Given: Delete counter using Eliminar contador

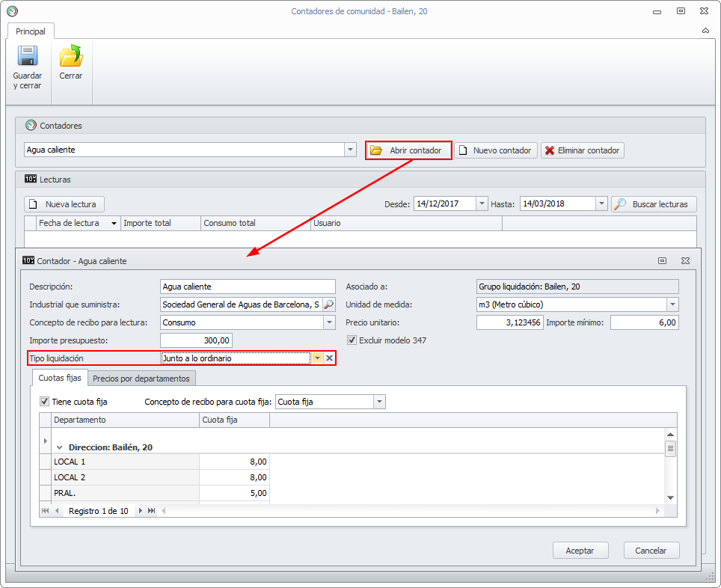Looking at the screenshot, I should pos(582,150).
